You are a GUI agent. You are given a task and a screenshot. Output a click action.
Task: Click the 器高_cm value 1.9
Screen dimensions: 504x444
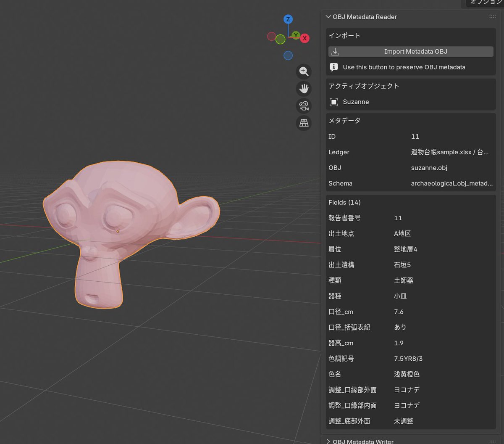(x=399, y=343)
